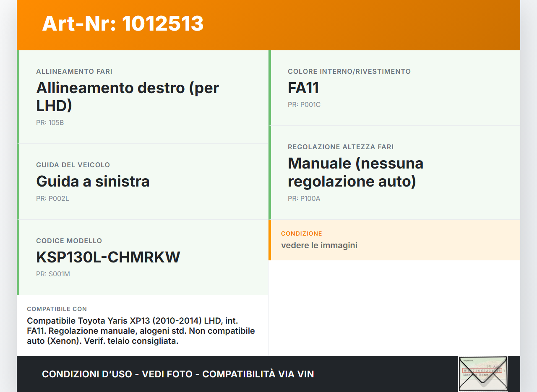This screenshot has height=392, width=537.
Task: Select the footer CONDIZIONI D'USO text
Action: point(178,374)
